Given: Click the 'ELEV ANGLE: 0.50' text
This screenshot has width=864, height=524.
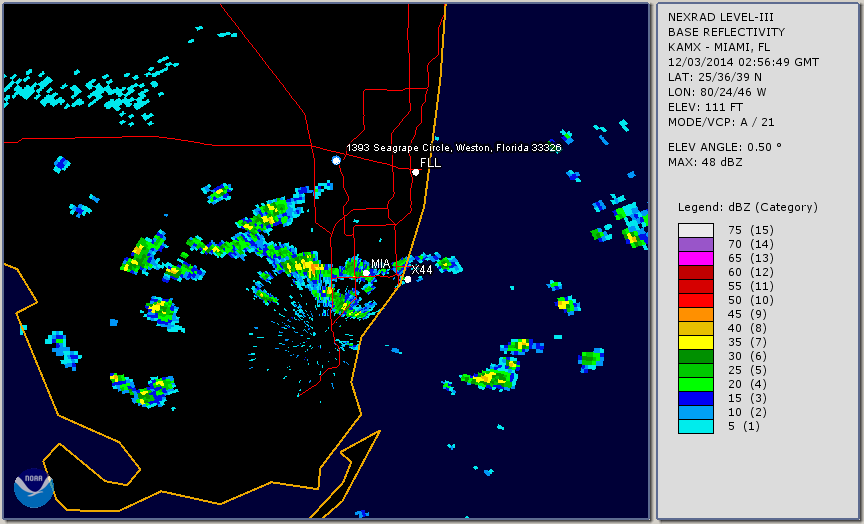Looking at the screenshot, I should pyautogui.click(x=725, y=148).
